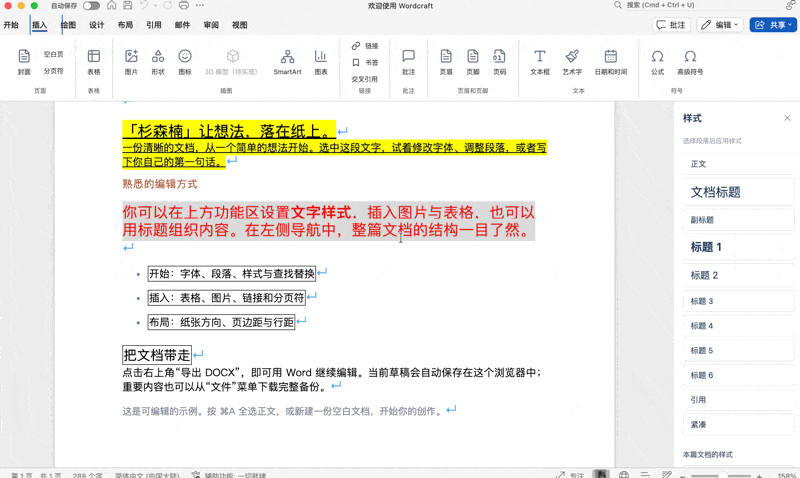Click the highlighted title 「杉森楠」让想法，落在纸上。
Viewport: 800px width, 478px height.
pos(229,131)
